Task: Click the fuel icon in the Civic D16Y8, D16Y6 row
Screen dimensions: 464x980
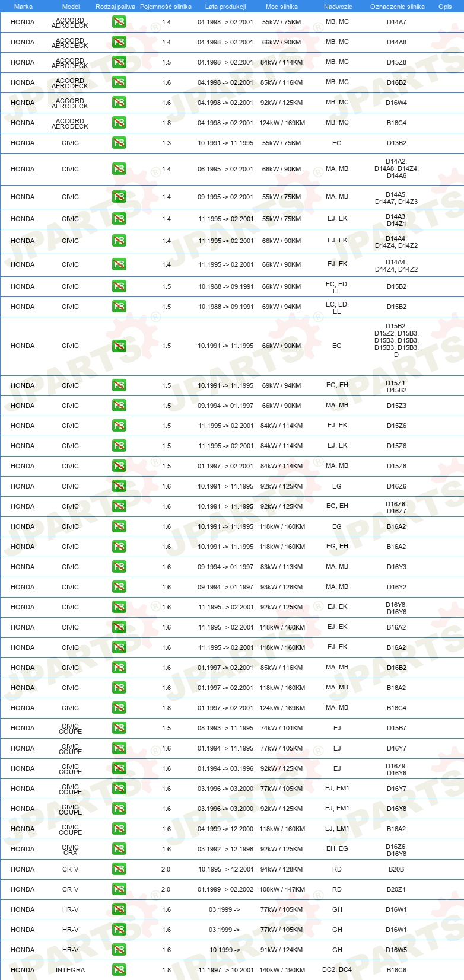Action: click(x=119, y=607)
